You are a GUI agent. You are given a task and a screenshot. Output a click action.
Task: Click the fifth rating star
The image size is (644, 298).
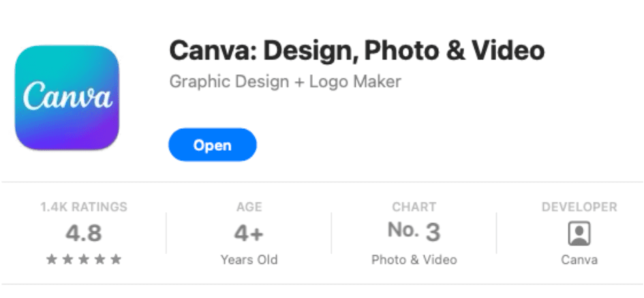click(x=117, y=259)
